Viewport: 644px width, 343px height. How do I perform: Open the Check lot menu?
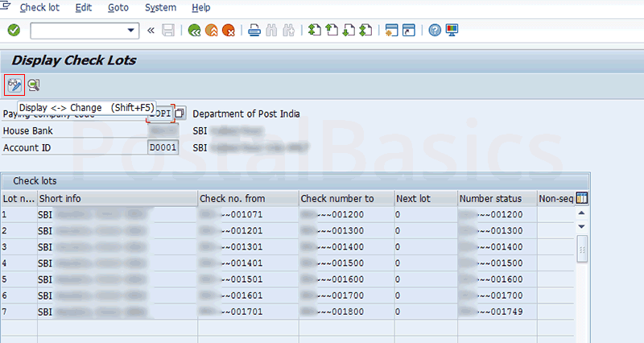coord(39,7)
